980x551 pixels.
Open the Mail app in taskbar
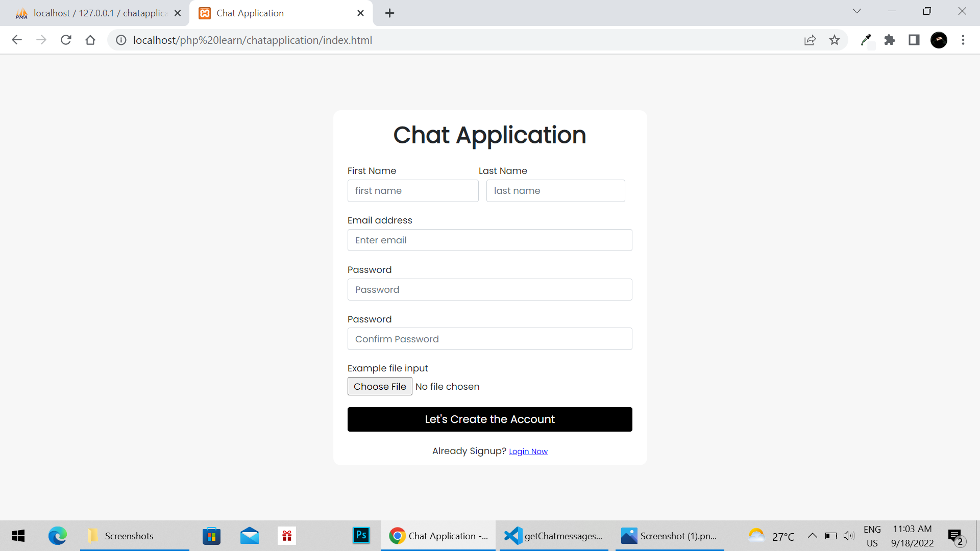coord(250,536)
